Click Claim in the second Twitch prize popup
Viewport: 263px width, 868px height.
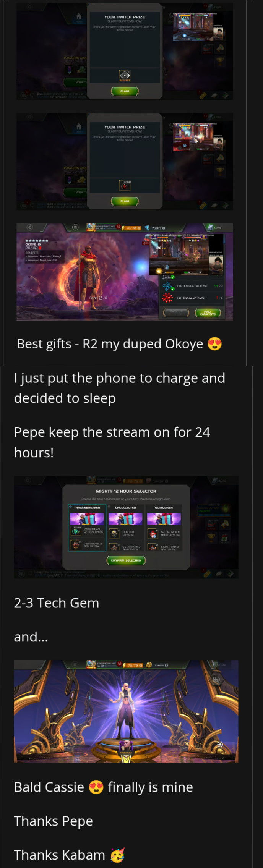125,201
